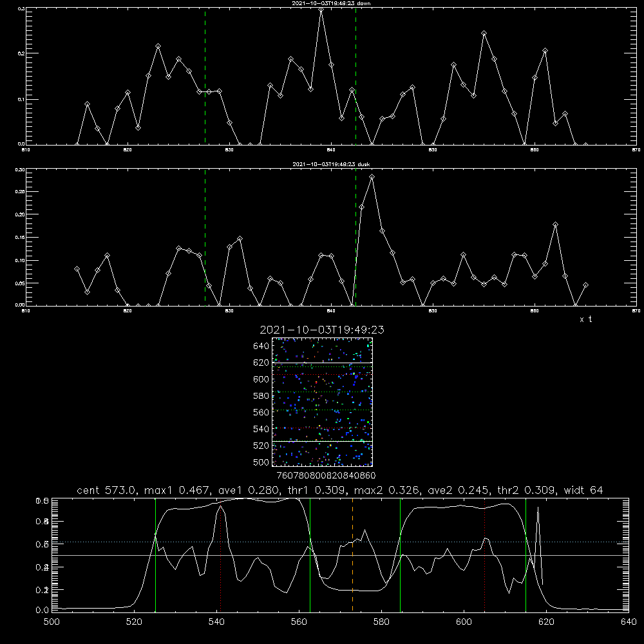Image resolution: width=644 pixels, height=644 pixels.
Task: Click the "600" label on the small image's y-axis
Action: point(261,379)
